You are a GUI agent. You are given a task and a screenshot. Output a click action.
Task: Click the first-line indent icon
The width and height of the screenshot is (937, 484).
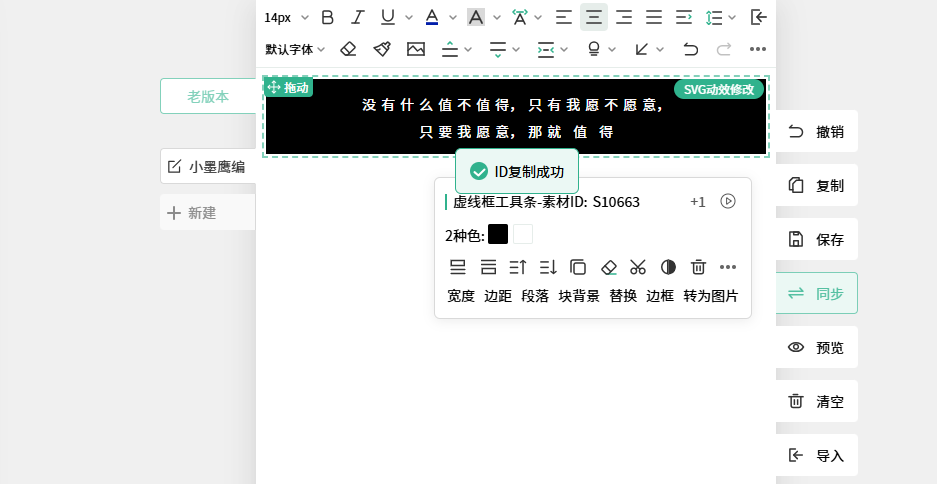684,17
